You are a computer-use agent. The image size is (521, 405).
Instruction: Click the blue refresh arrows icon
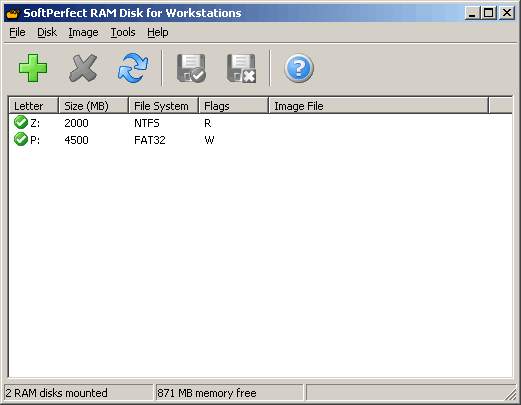(133, 68)
